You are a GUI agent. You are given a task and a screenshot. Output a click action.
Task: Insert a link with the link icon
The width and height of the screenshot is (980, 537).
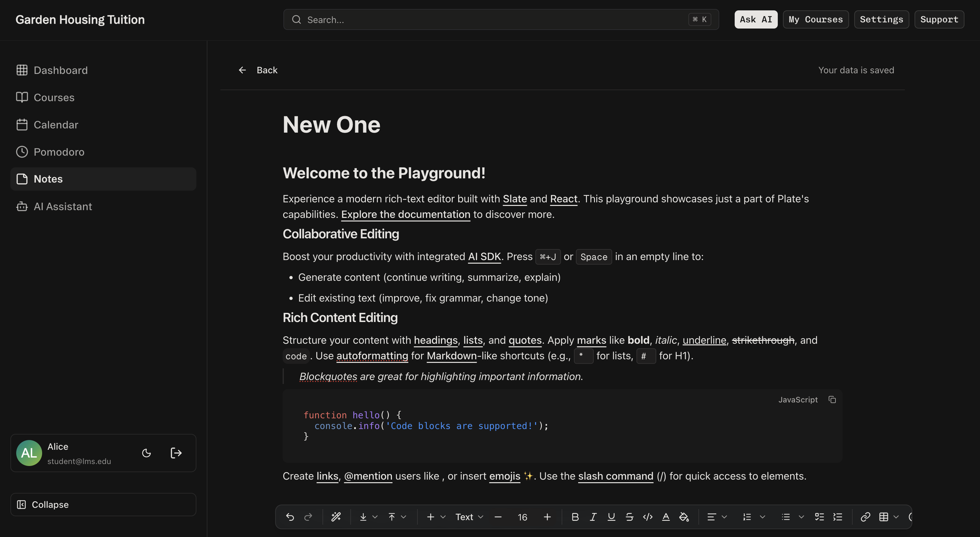click(865, 517)
